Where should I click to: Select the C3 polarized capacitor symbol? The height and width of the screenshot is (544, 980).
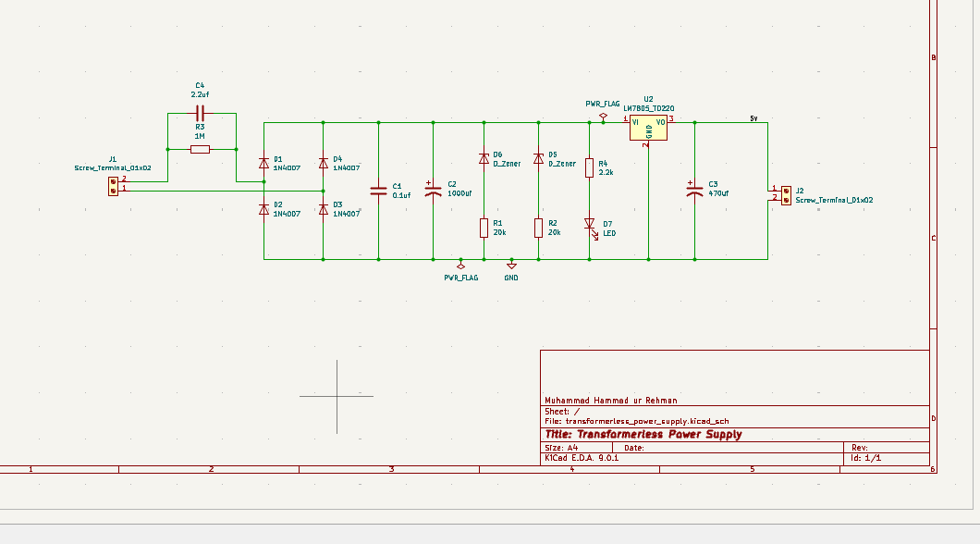coord(694,190)
